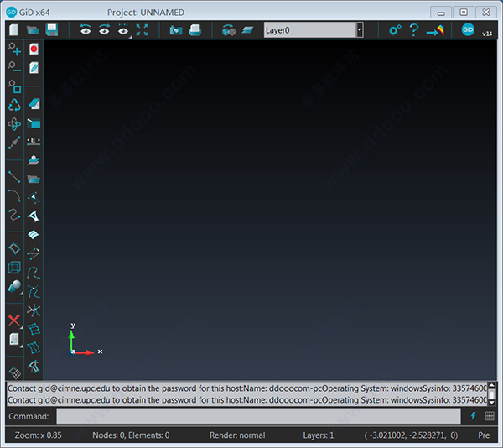
Task: Click the message log scrollbar down arrow
Action: point(492,402)
